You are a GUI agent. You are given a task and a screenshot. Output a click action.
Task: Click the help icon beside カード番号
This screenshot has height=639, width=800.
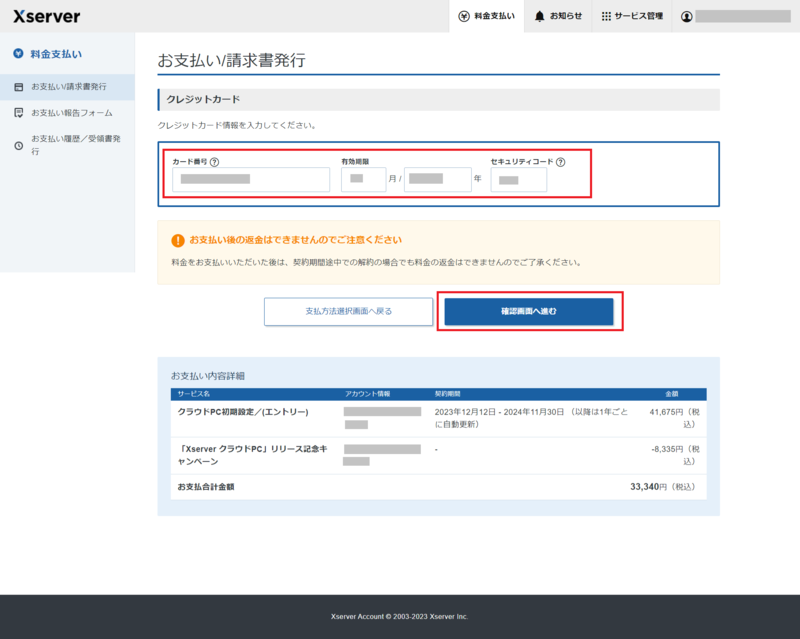coord(214,162)
